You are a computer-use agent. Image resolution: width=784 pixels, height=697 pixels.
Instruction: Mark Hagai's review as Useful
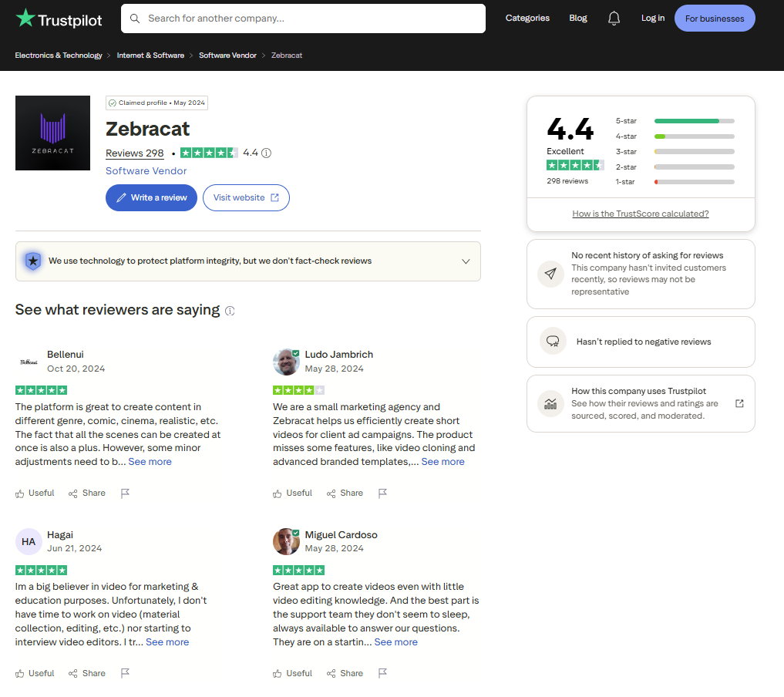35,674
